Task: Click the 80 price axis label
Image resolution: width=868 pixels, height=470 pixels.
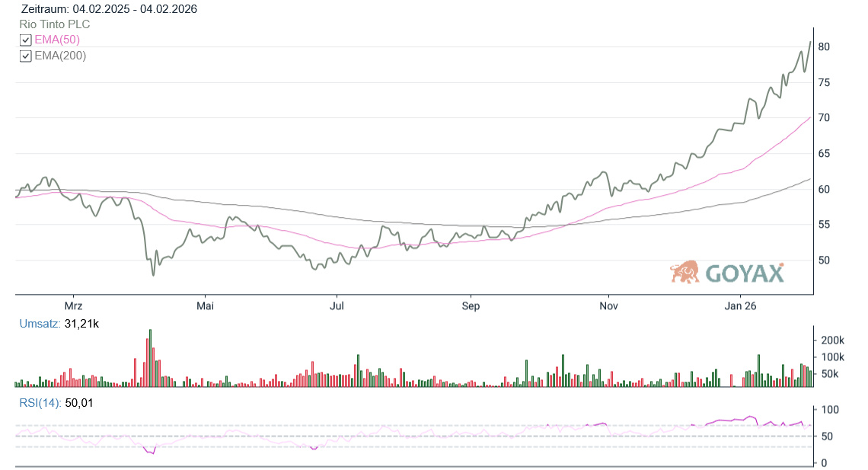Action: tap(823, 47)
